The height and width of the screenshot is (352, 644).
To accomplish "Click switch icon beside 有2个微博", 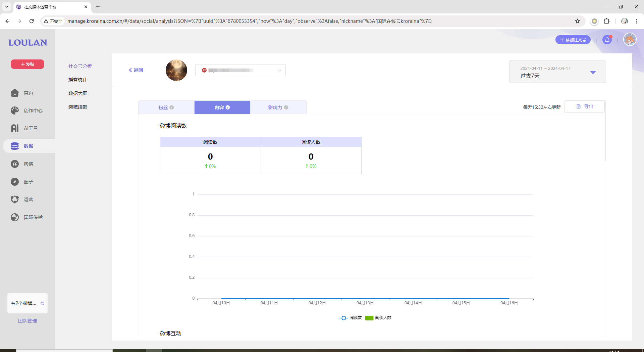I will click(42, 303).
